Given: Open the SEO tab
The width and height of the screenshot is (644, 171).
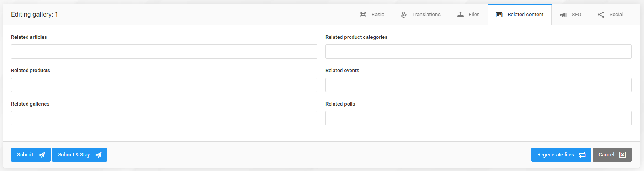Looking at the screenshot, I should pyautogui.click(x=570, y=15).
